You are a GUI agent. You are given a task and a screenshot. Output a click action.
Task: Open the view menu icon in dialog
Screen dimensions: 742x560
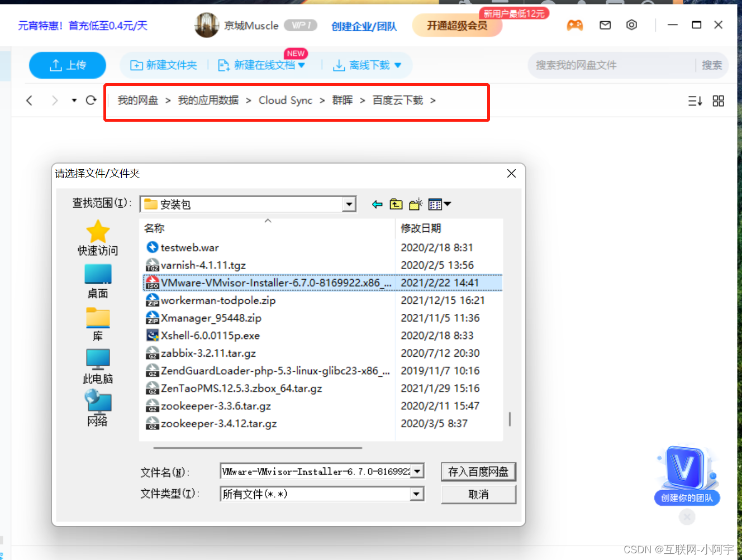[440, 204]
